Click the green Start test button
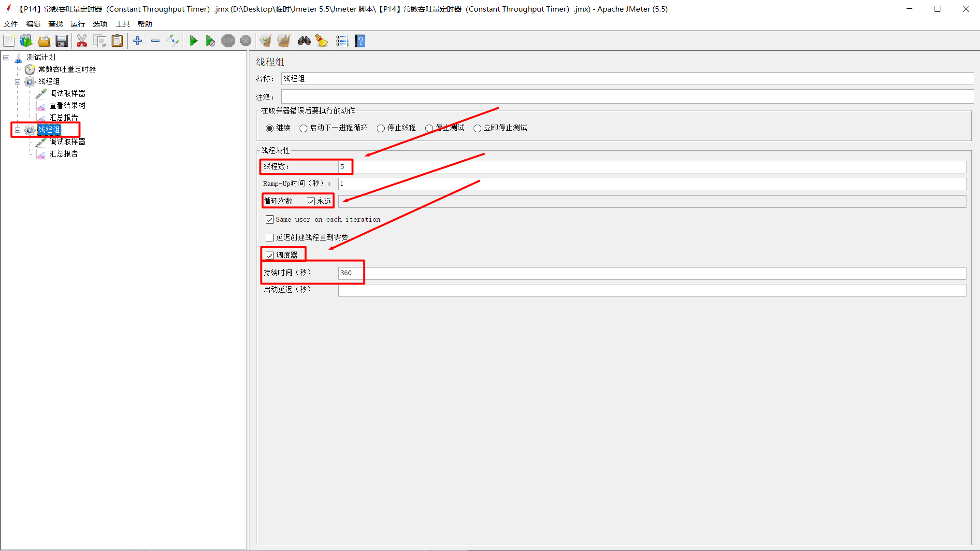Screen dimensions: 980x551 point(193,41)
